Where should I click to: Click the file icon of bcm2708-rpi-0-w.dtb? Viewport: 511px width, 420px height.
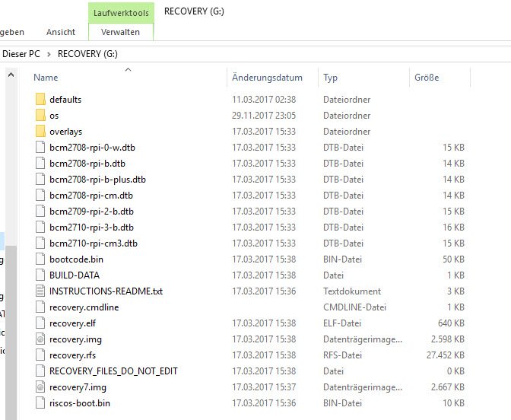point(40,147)
